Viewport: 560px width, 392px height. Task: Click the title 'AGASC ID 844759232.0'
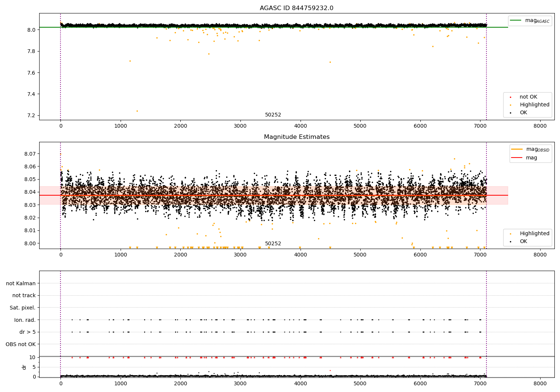(296, 8)
